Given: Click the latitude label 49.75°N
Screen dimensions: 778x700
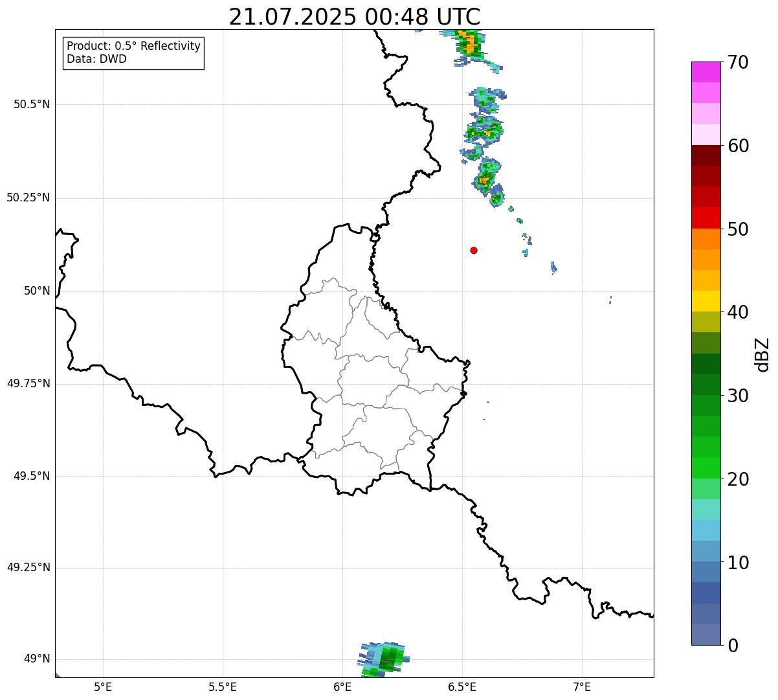Looking at the screenshot, I should 28,383.
